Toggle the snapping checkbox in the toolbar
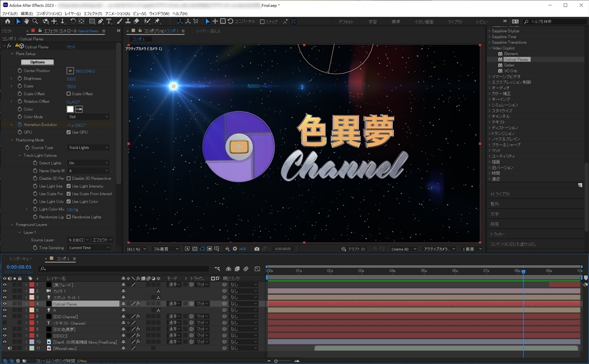This screenshot has height=364, width=589. [262, 22]
